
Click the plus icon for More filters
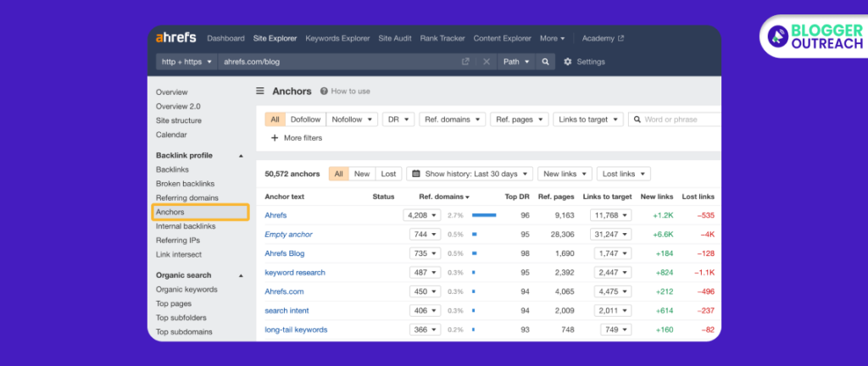[275, 137]
